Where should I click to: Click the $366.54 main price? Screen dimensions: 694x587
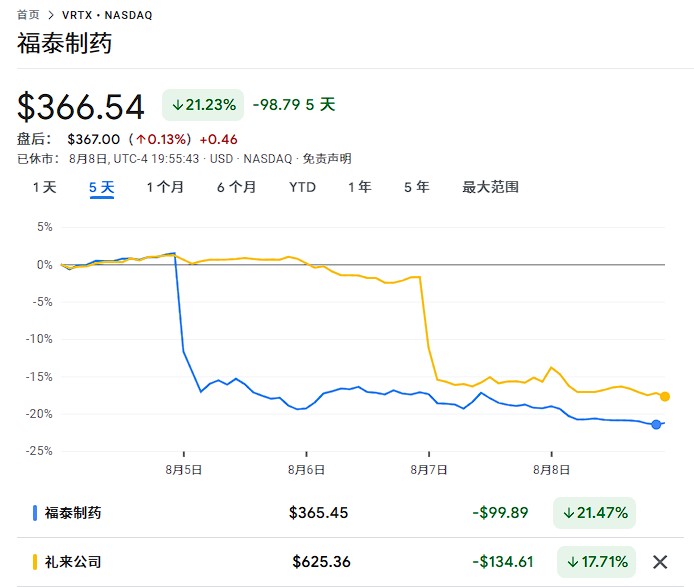(81, 107)
